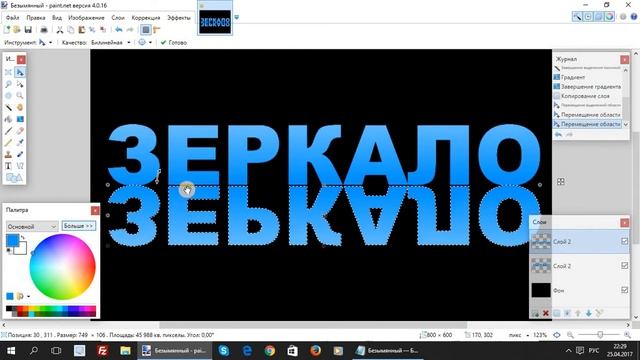Select the Recolor tool
Image resolution: width=640 pixels, height=360 pixels.
pos(20,155)
